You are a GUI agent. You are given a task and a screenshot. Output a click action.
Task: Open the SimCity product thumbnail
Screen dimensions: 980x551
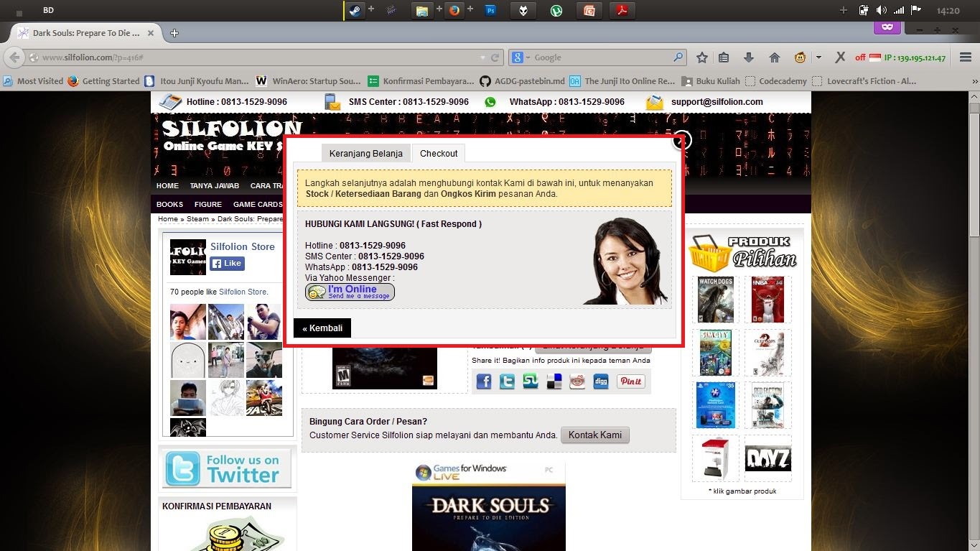[x=715, y=353]
